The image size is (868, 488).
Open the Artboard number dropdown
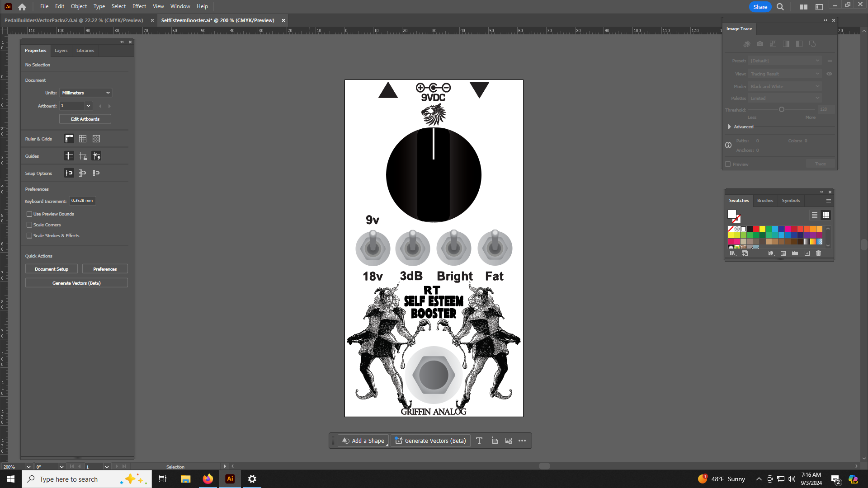88,106
